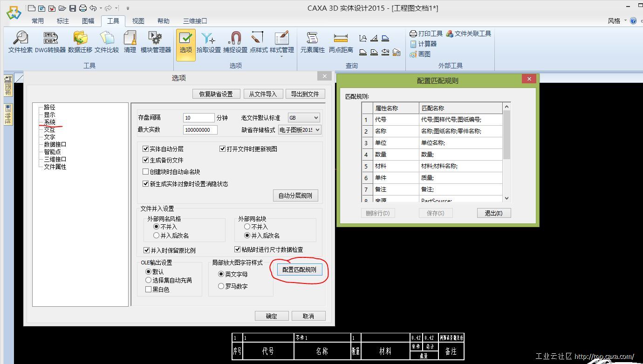Run the 清理 cleanup tool
643x364 pixels.
[x=130, y=42]
